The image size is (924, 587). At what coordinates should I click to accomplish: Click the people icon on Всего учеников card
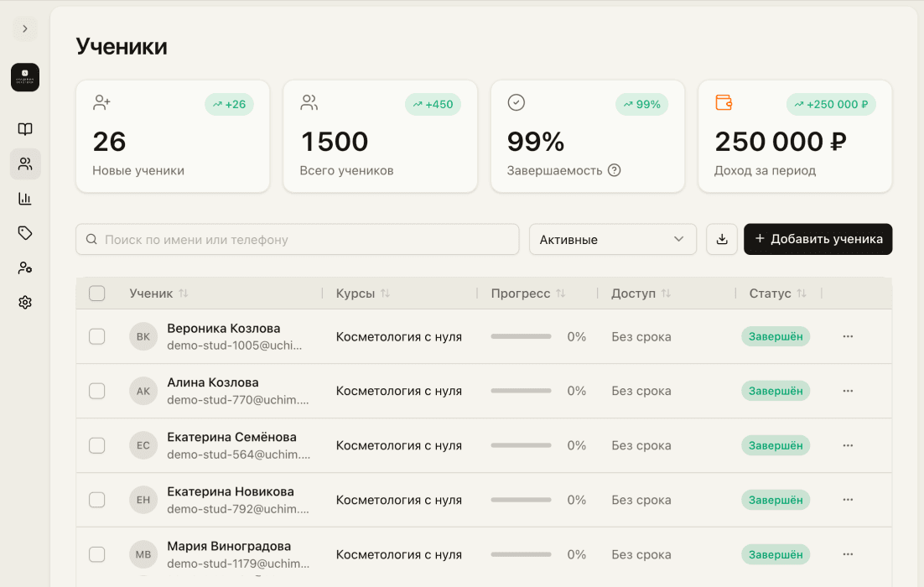pyautogui.click(x=309, y=102)
